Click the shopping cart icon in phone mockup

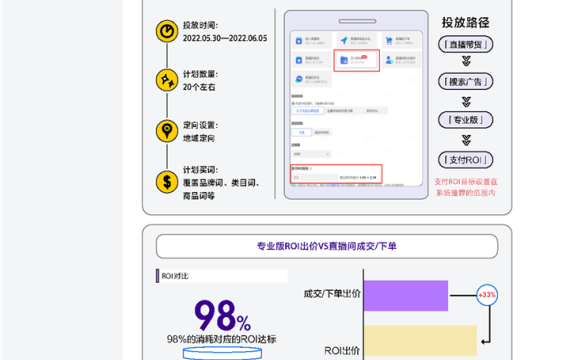(389, 41)
